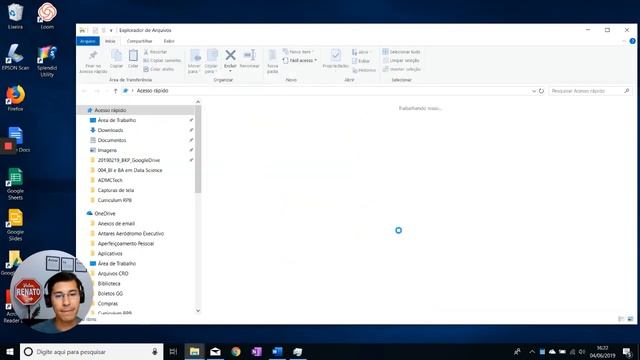Click taskbar search box Digite aqui para pesquisar

91,351
